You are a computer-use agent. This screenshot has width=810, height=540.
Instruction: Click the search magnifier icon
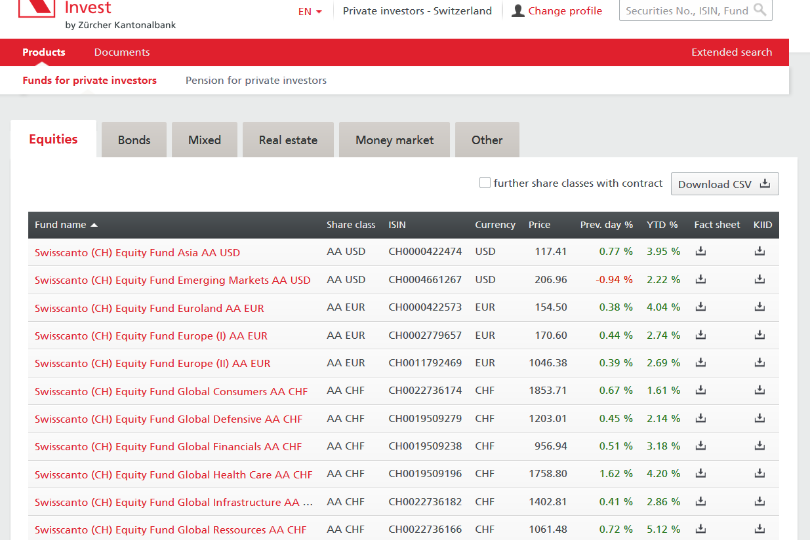point(760,10)
